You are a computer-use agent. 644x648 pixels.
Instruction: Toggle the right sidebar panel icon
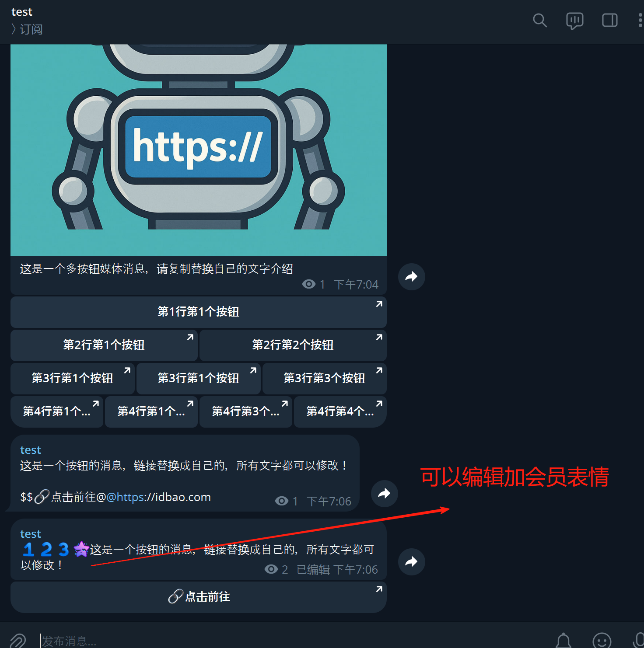tap(609, 20)
